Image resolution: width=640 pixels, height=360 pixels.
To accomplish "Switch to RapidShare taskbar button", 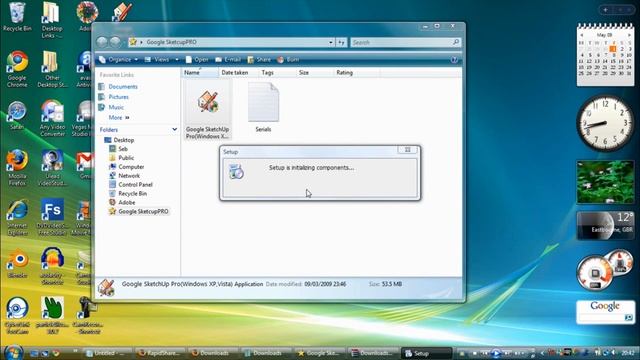I will tap(160, 353).
